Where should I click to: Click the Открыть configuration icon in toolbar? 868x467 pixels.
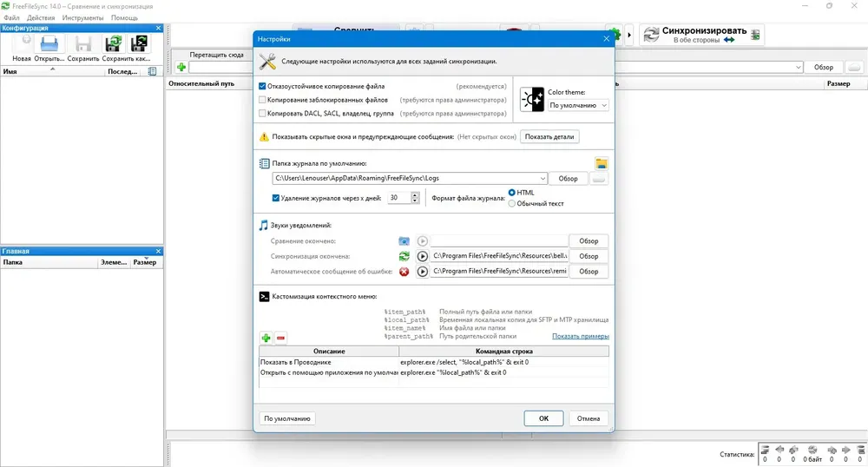pyautogui.click(x=49, y=44)
